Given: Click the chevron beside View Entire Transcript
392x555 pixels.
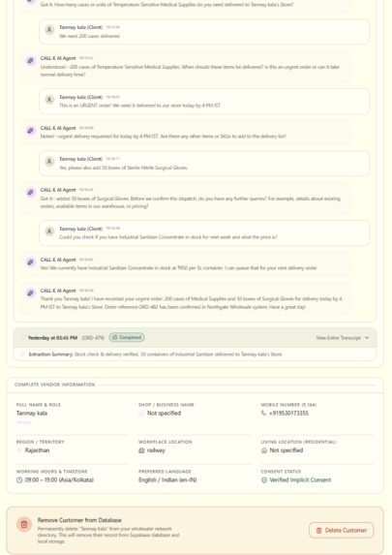Looking at the screenshot, I should coord(367,338).
